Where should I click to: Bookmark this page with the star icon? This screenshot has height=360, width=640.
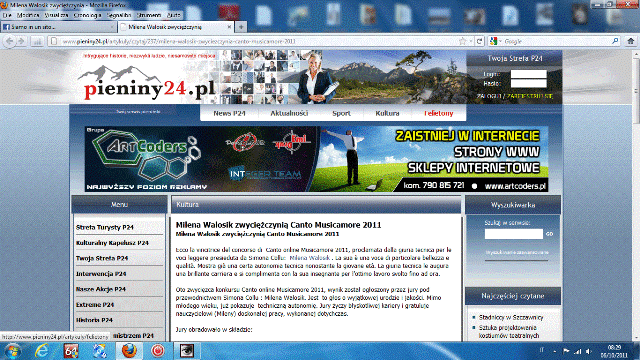coord(462,41)
